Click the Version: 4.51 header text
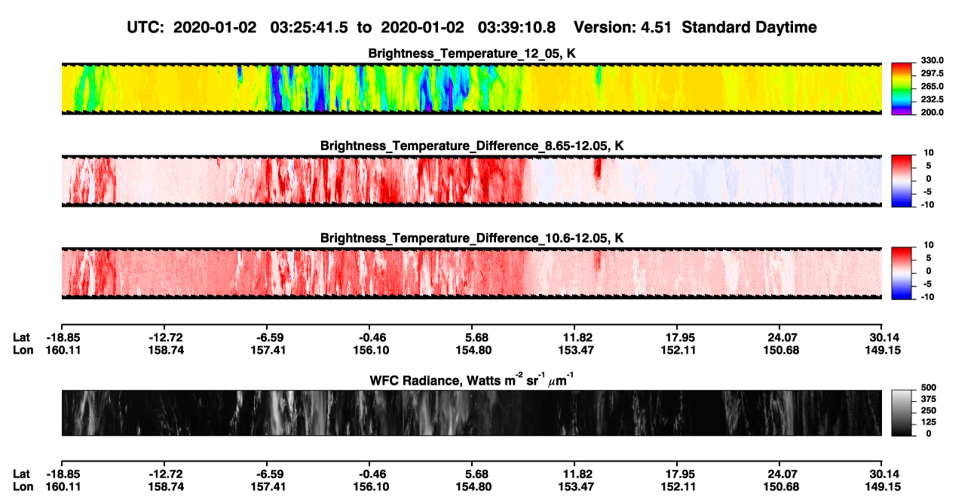The height and width of the screenshot is (503, 980). point(631,28)
